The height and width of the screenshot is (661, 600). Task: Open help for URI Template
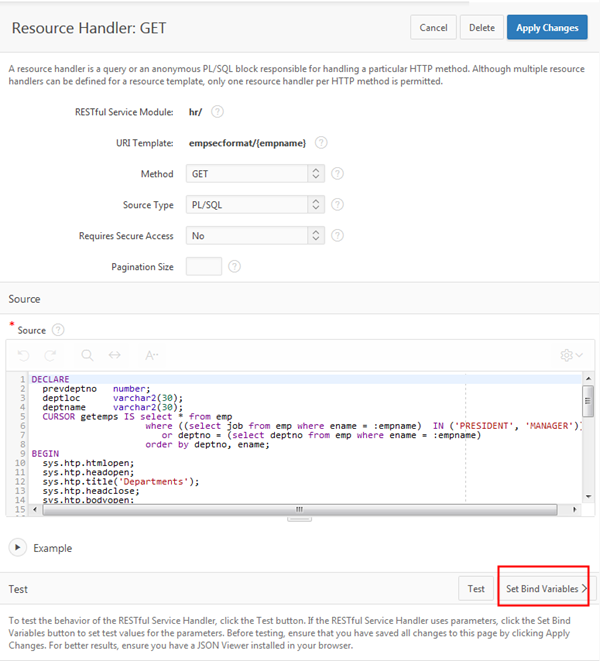321,142
